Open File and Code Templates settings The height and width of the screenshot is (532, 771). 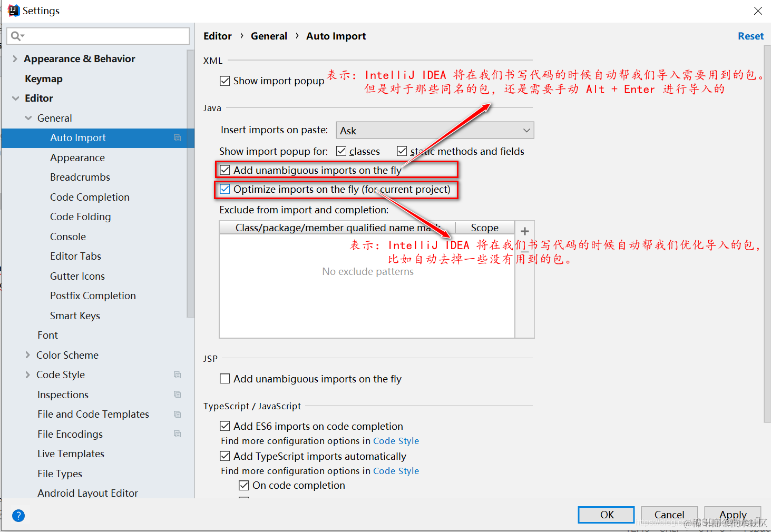coord(93,415)
